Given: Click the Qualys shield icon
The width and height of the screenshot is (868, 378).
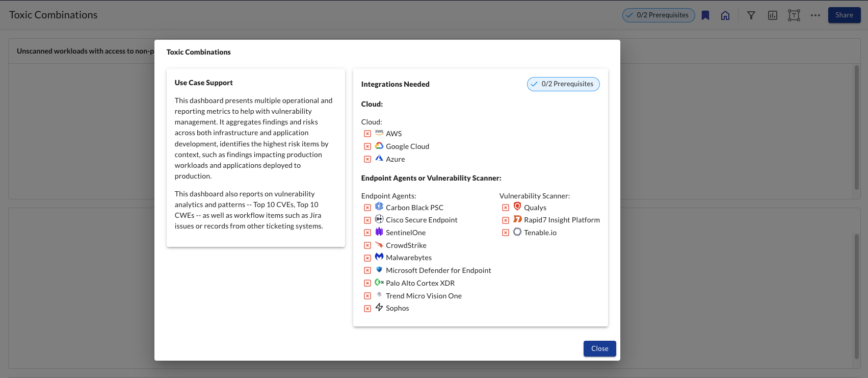Looking at the screenshot, I should [x=517, y=207].
